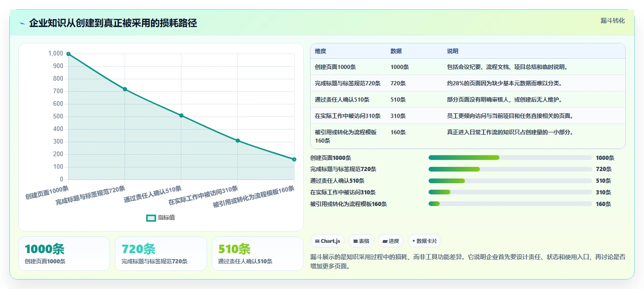Click the chart data point for 510条
Viewport: 644px width, 289px height.
[x=181, y=116]
